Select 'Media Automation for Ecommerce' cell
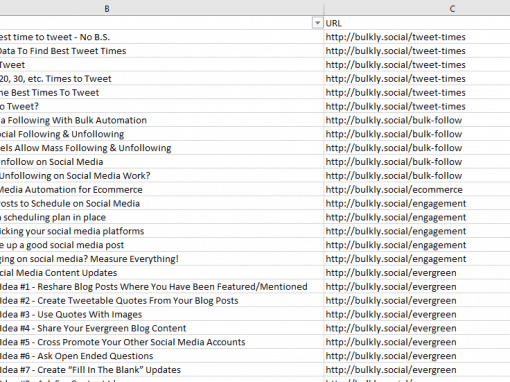 pyautogui.click(x=162, y=190)
